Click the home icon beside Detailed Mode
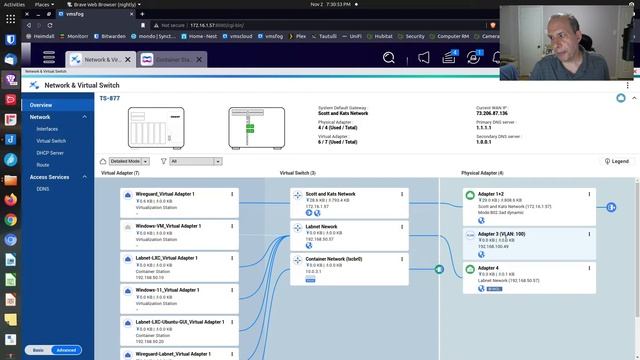 pos(103,161)
